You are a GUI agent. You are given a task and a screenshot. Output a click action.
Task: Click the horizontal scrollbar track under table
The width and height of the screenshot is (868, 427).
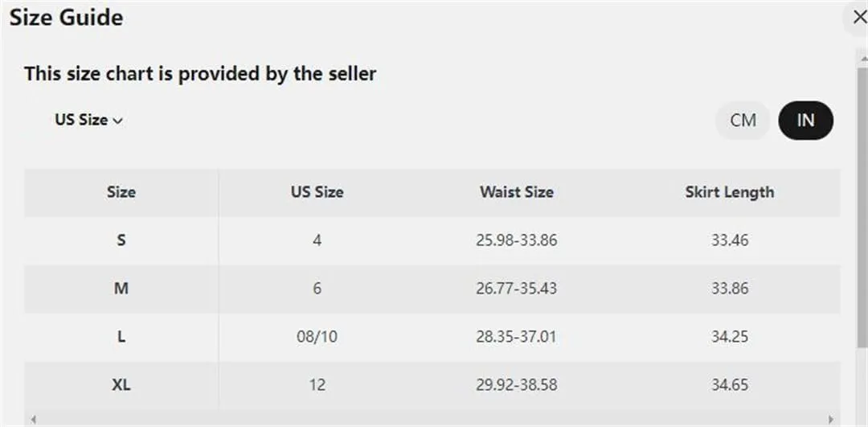click(432, 419)
